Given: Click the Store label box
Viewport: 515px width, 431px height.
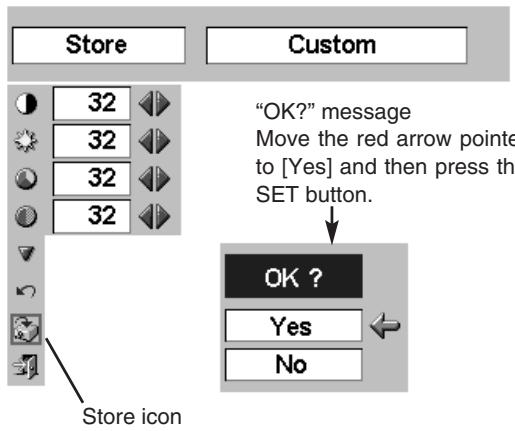Looking at the screenshot, I should click(99, 45).
